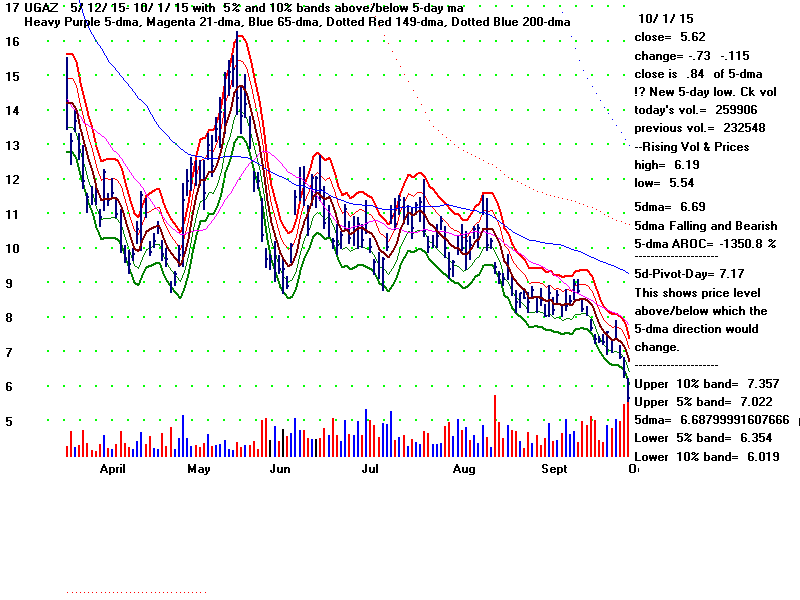Click 'today's vol.= 259906' value

tap(696, 110)
